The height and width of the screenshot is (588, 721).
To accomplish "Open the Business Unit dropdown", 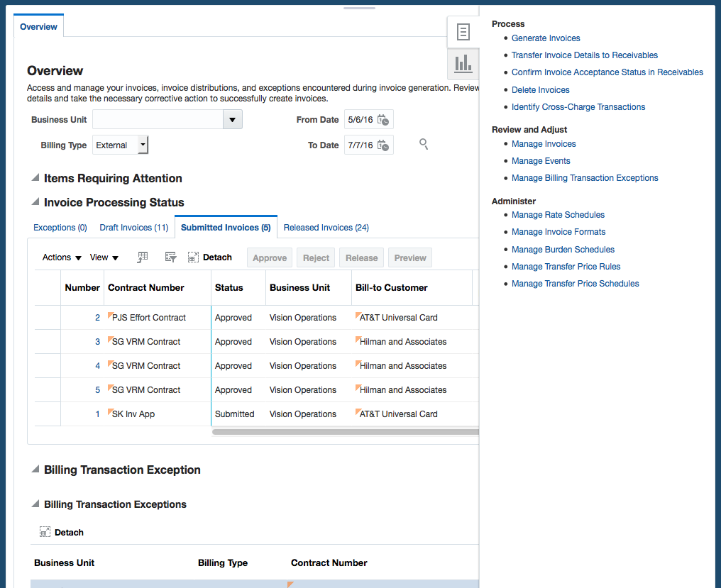I will (232, 120).
